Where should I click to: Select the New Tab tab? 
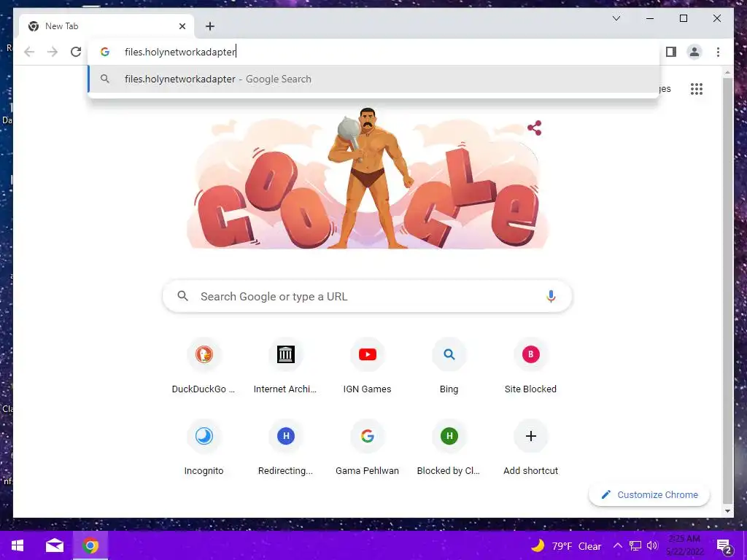click(107, 26)
